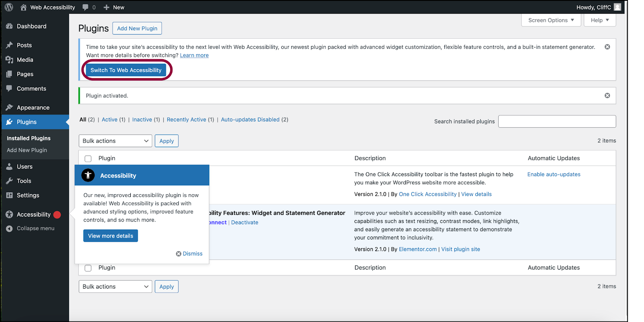The height and width of the screenshot is (322, 644).
Task: Click the Plugins plug icon in sidebar
Action: click(x=9, y=122)
